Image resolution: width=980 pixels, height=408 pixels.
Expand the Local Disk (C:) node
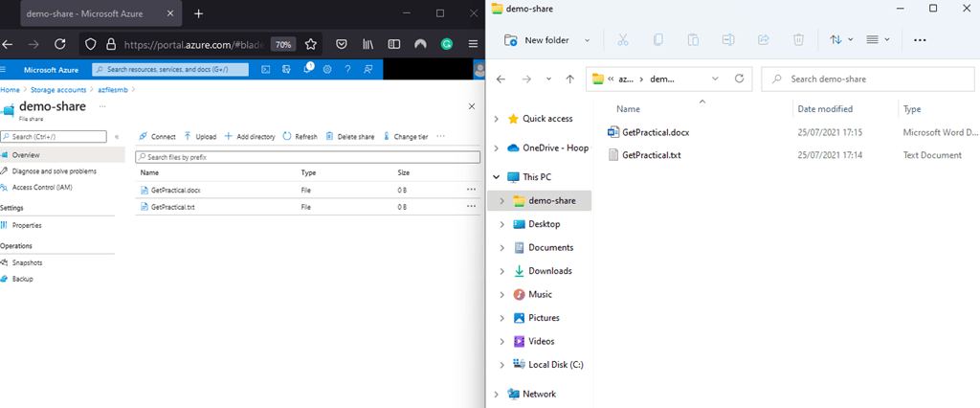click(501, 365)
